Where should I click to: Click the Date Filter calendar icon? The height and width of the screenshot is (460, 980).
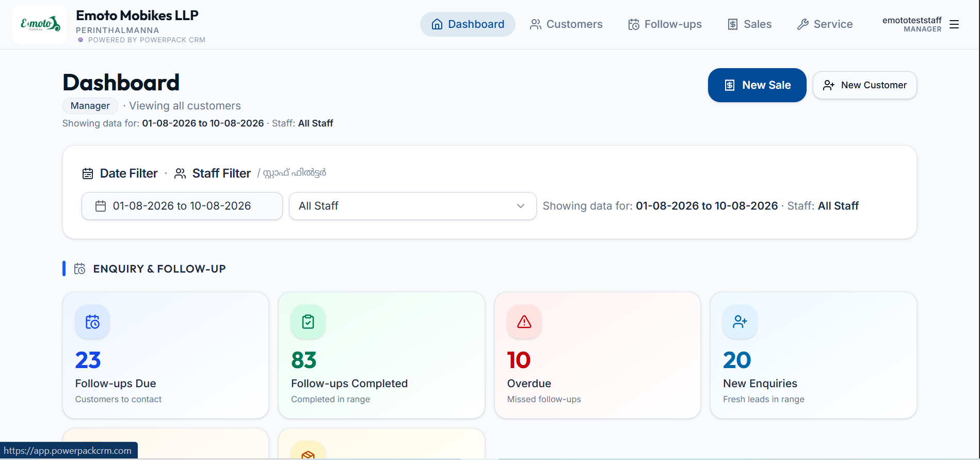[88, 173]
